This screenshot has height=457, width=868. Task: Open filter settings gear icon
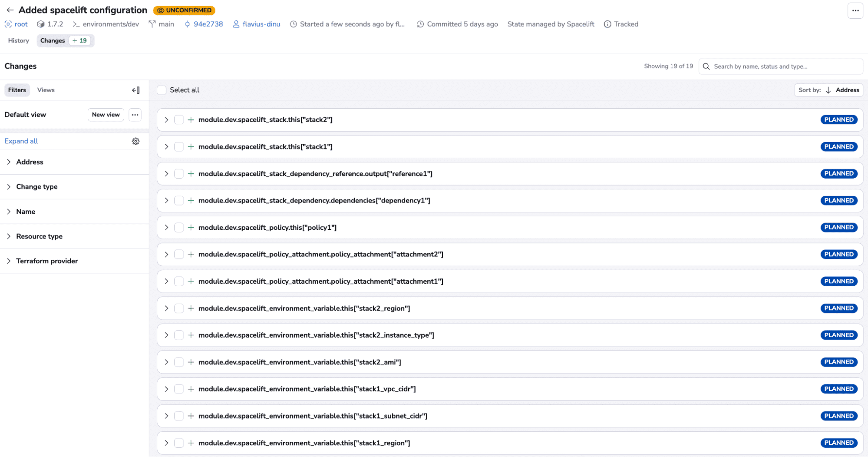[135, 141]
